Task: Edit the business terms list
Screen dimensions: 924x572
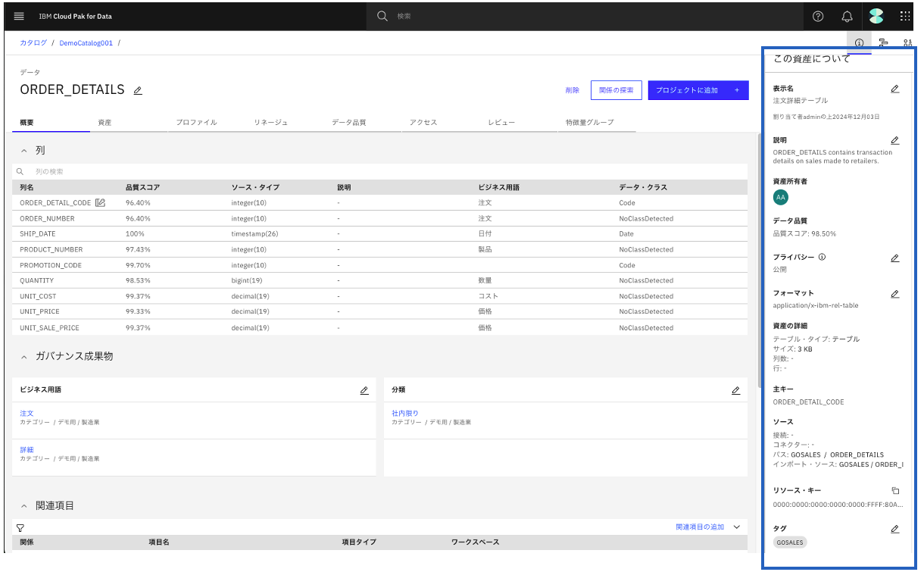Action: tap(364, 390)
